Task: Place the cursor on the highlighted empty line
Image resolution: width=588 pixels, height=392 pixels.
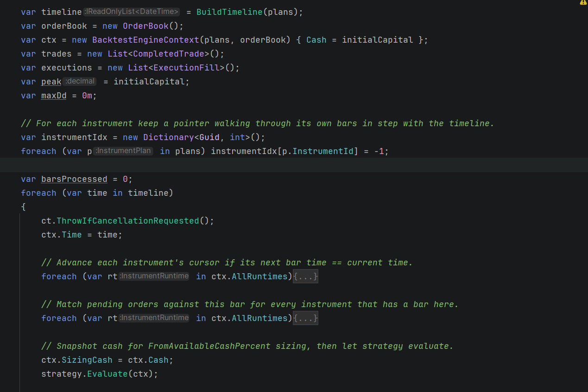Action: coord(294,165)
